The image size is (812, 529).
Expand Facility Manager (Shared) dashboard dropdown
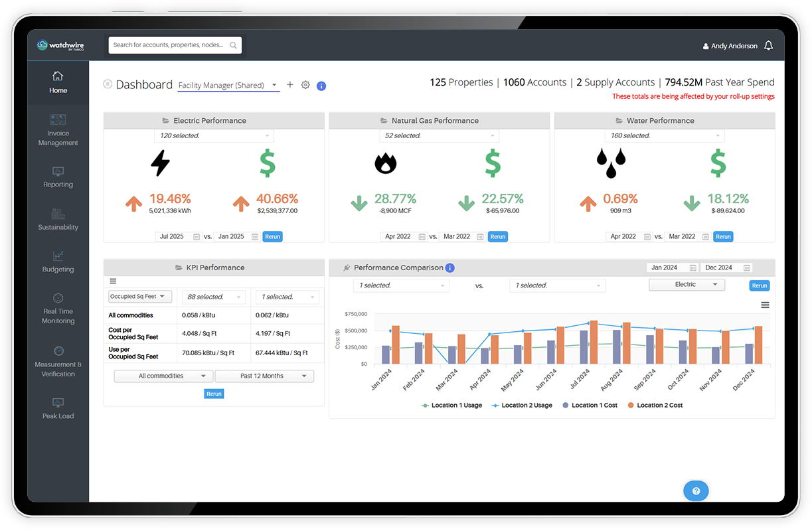(228, 86)
